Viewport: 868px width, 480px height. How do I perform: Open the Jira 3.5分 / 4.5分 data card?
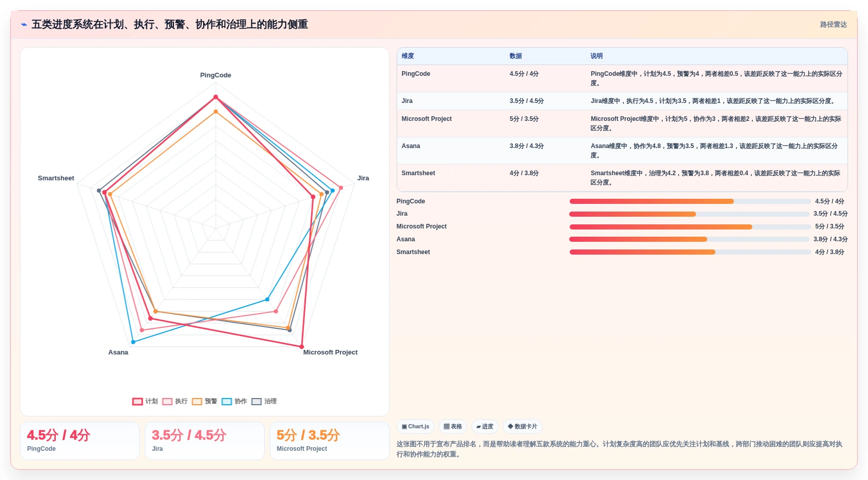click(x=205, y=441)
